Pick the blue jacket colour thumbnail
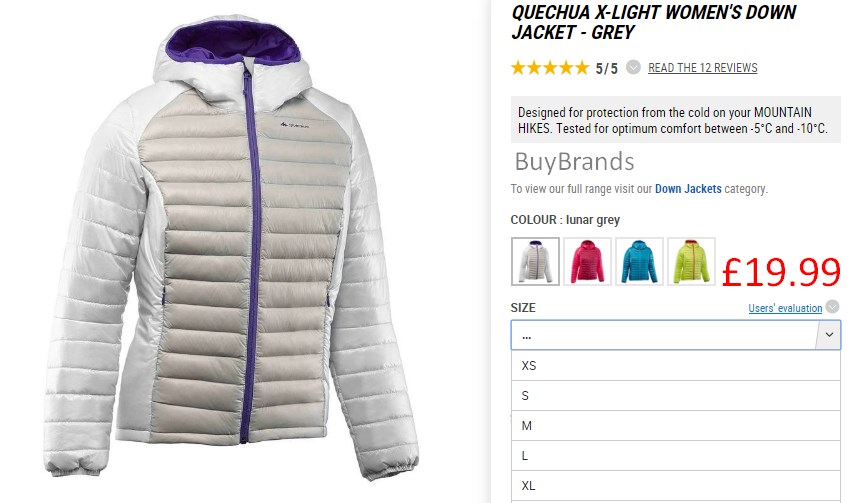Screen dimensions: 855x503 [x=639, y=261]
